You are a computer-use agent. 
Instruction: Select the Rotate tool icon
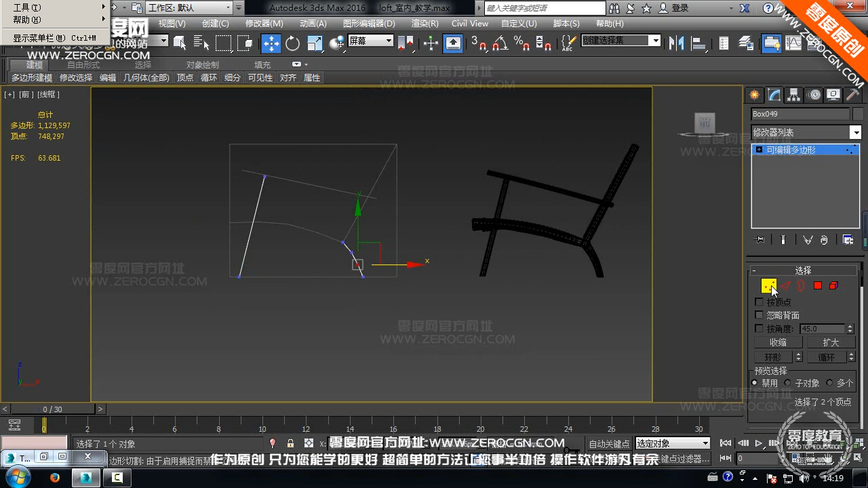point(292,43)
